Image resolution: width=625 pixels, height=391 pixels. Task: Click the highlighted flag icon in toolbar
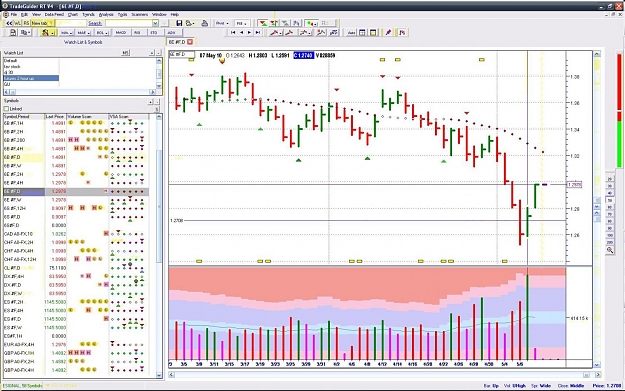(402, 33)
